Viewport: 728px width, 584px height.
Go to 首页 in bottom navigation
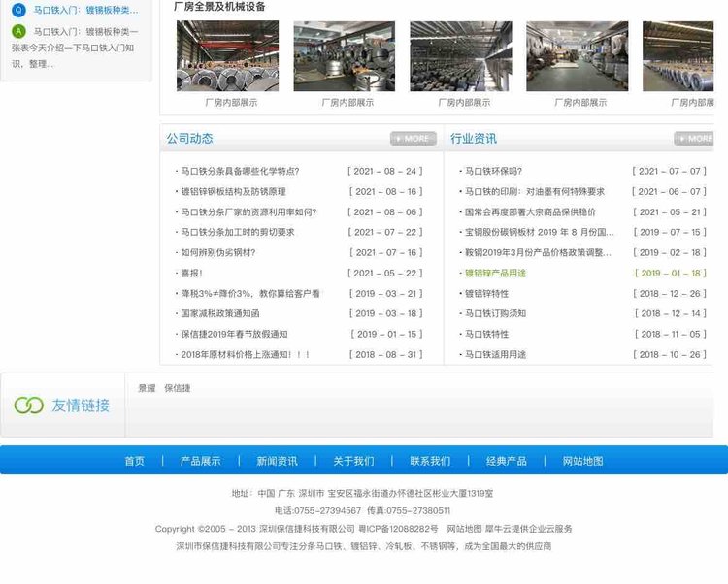[134, 461]
